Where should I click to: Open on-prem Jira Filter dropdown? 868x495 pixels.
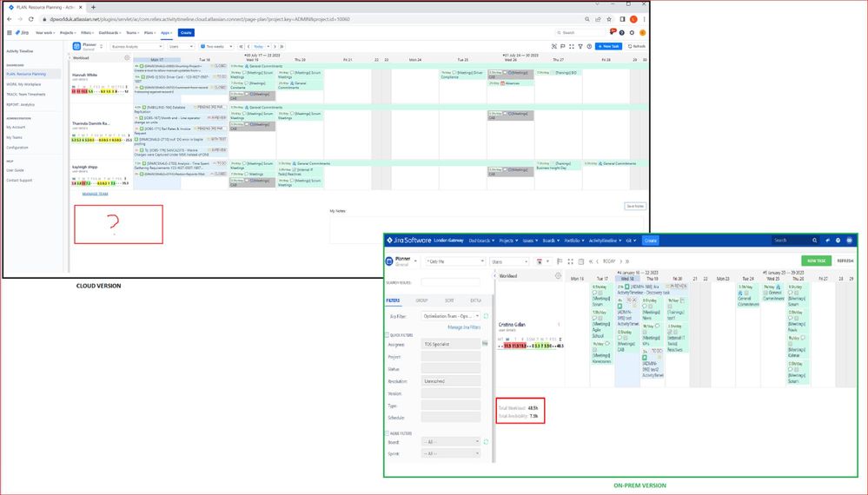pyautogui.click(x=451, y=316)
